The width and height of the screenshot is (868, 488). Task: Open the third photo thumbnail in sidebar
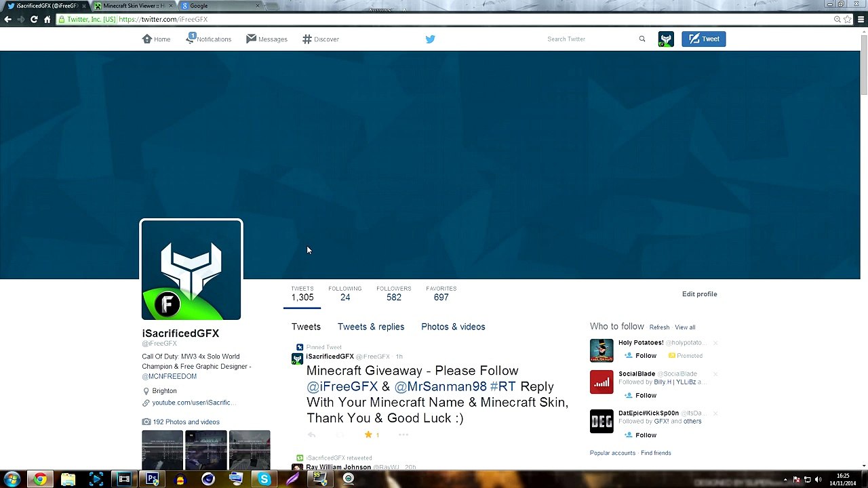[250, 449]
